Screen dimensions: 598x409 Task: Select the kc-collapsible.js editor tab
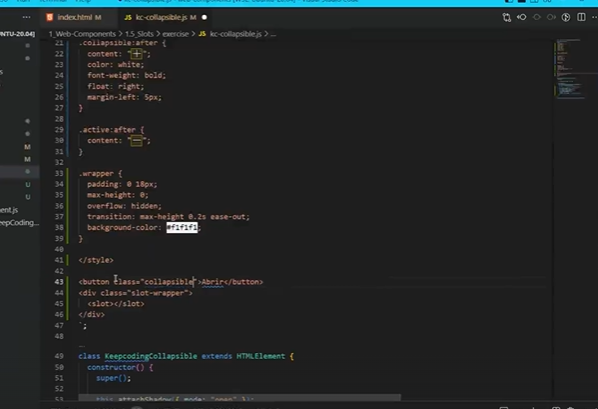coord(166,18)
